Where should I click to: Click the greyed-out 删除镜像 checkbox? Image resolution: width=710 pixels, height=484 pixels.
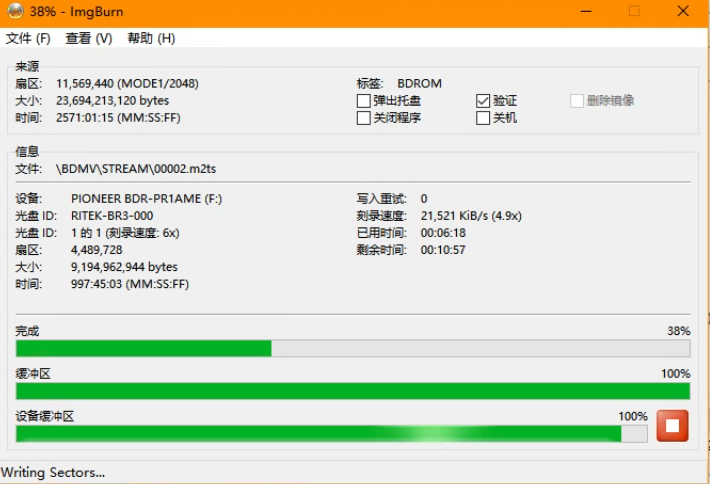(x=577, y=101)
